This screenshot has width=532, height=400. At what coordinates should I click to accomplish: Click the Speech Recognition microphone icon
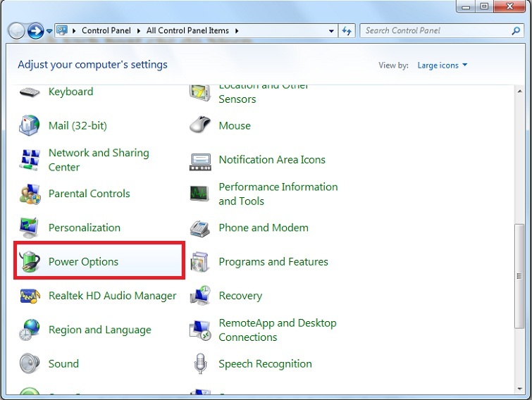pyautogui.click(x=201, y=364)
